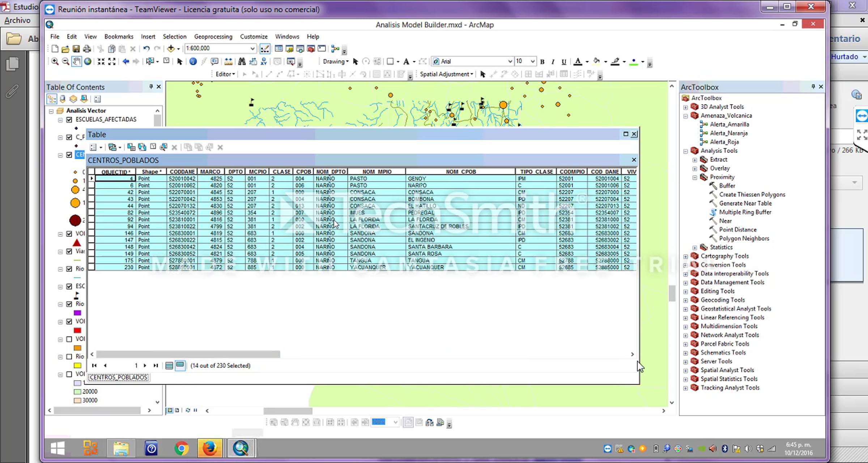Open Related Tables in the table toolbar
Screen dimensions: 868x463
click(114, 147)
